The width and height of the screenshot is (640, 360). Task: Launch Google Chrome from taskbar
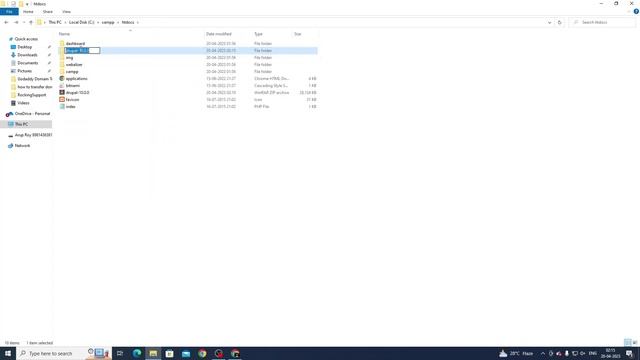click(x=202, y=353)
